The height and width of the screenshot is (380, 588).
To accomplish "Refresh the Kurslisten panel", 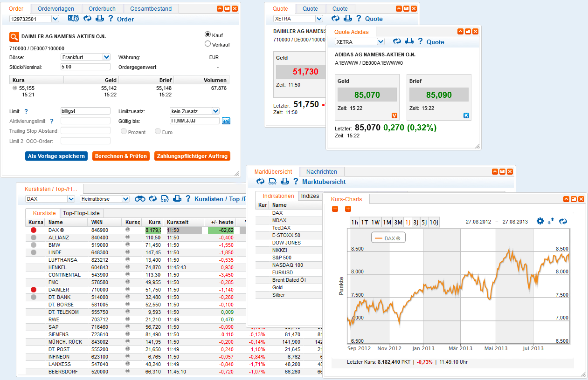I will point(153,199).
